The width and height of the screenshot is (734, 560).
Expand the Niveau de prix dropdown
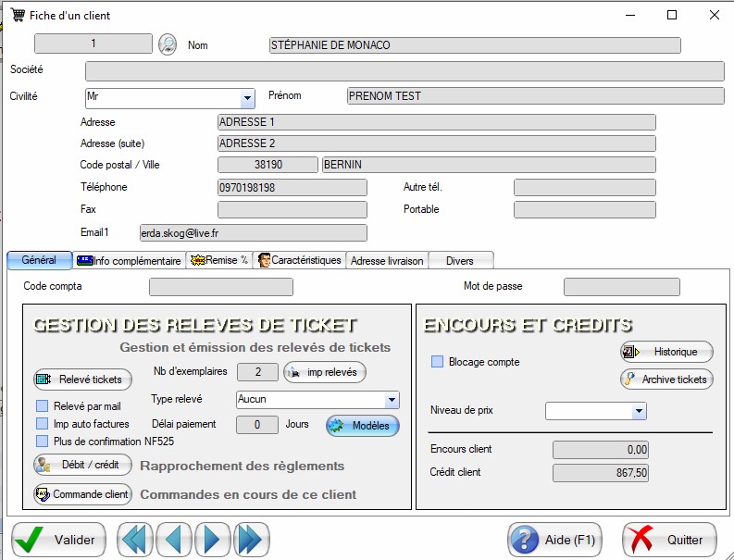[x=639, y=410]
